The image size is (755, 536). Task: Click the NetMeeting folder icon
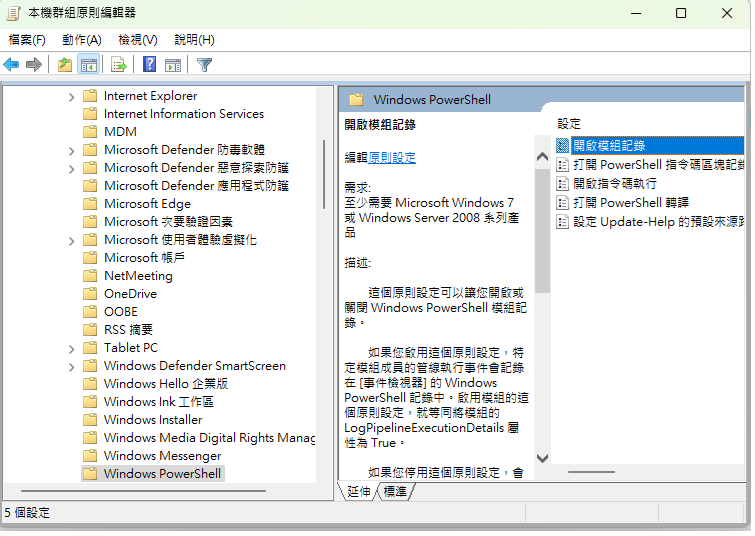point(90,275)
